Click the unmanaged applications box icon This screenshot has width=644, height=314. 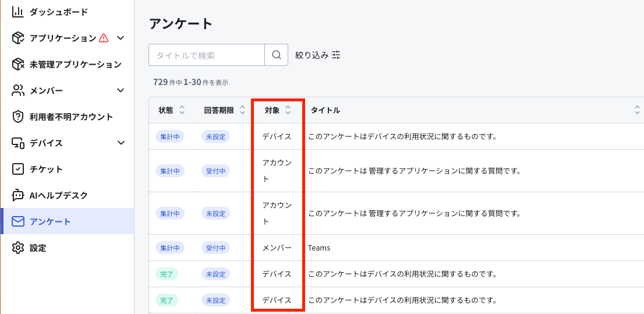click(x=17, y=65)
